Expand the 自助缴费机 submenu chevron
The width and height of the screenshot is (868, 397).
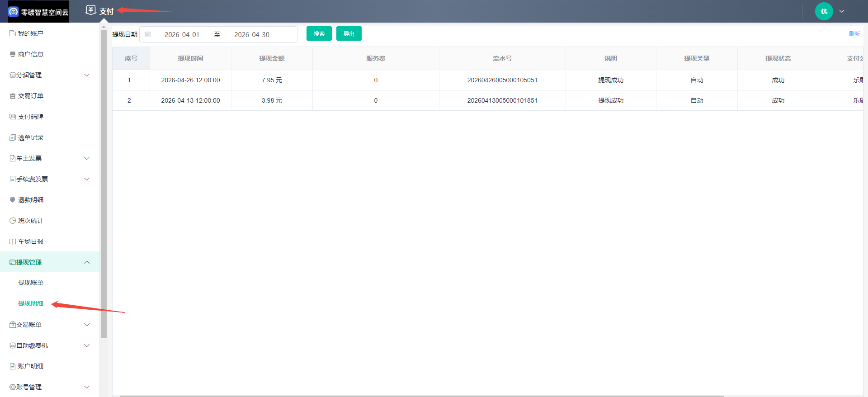(87, 345)
